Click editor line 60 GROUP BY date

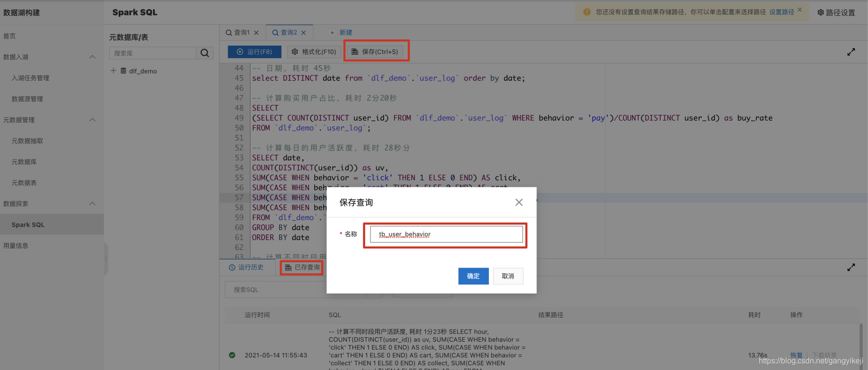click(281, 228)
